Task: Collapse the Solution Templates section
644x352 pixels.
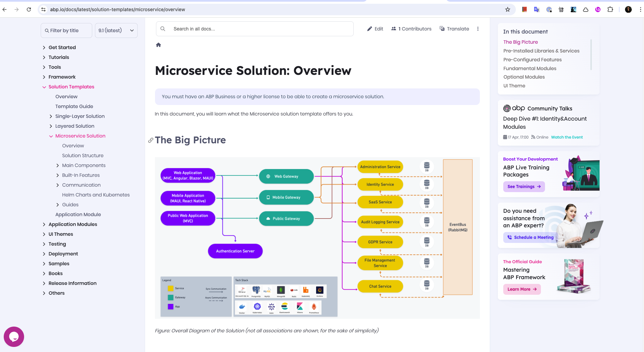Action: 44,87
